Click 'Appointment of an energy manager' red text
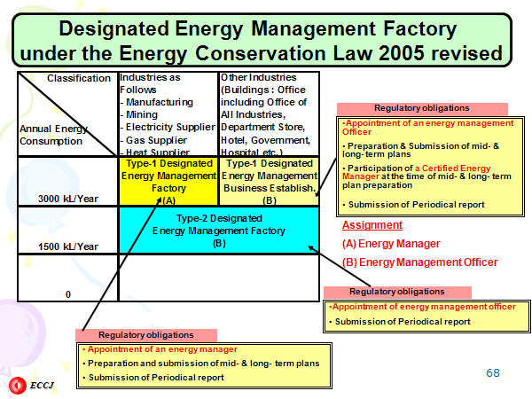Image resolution: width=532 pixels, height=399 pixels. [160, 349]
